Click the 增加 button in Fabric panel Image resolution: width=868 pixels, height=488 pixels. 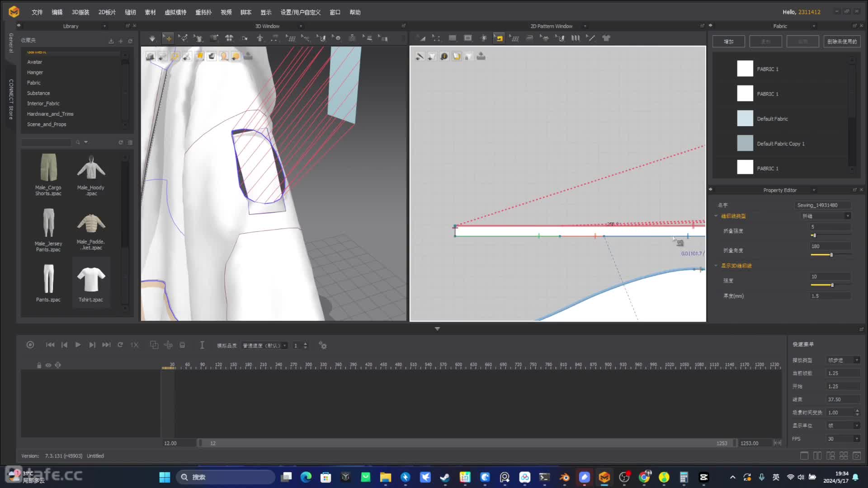tap(729, 42)
